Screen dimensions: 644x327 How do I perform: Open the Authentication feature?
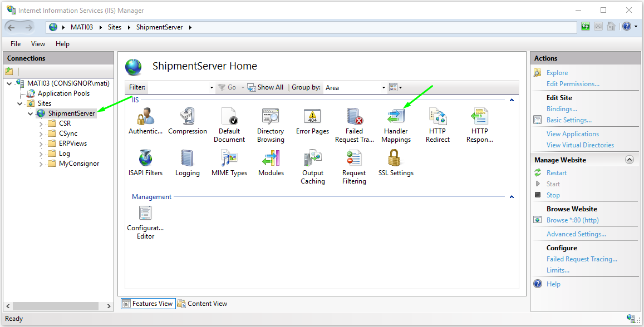point(145,118)
